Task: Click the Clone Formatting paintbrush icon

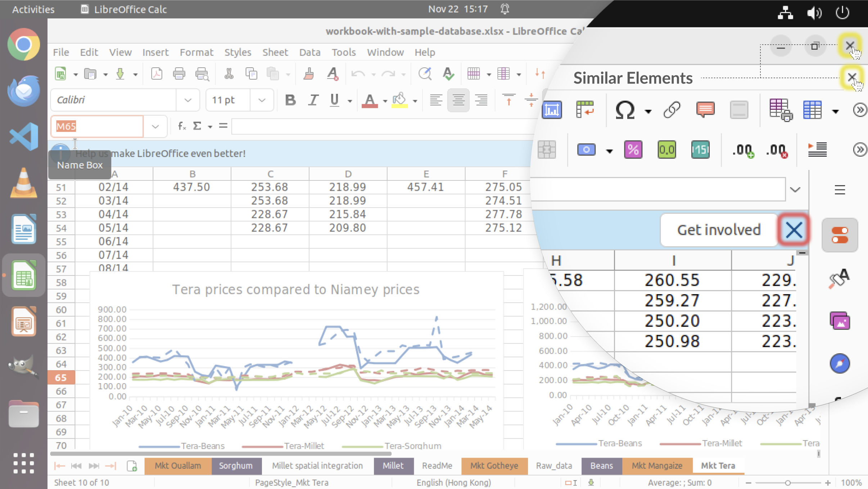Action: point(308,74)
